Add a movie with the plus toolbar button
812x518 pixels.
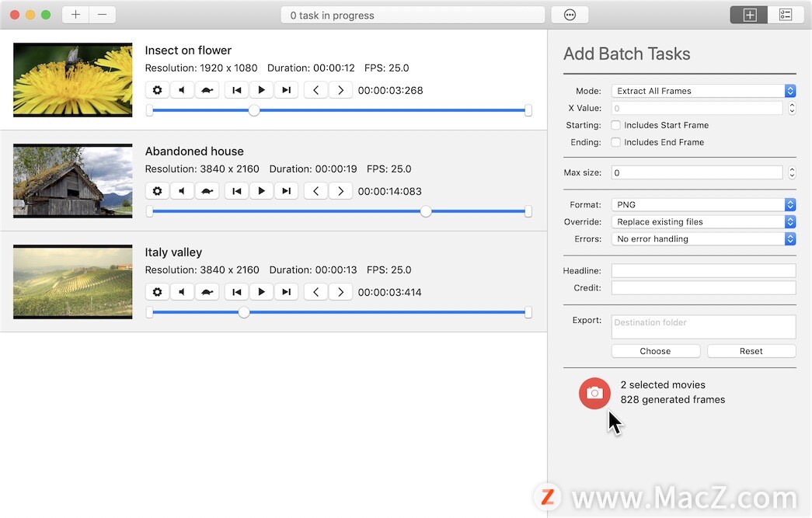coord(75,15)
